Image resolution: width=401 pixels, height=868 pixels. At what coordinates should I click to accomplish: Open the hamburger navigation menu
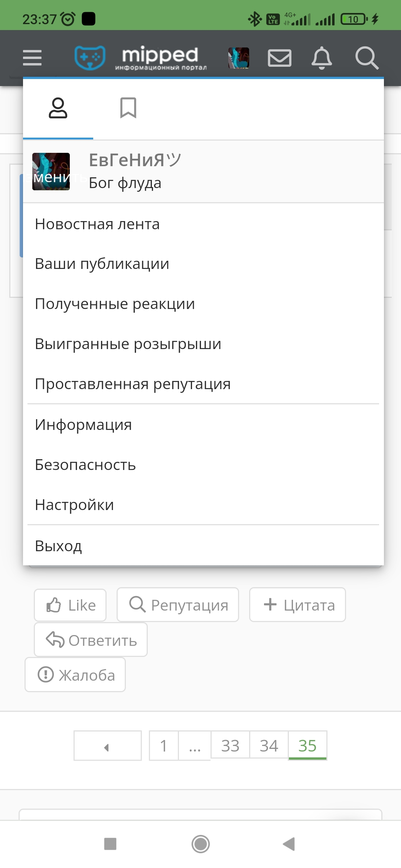[32, 57]
